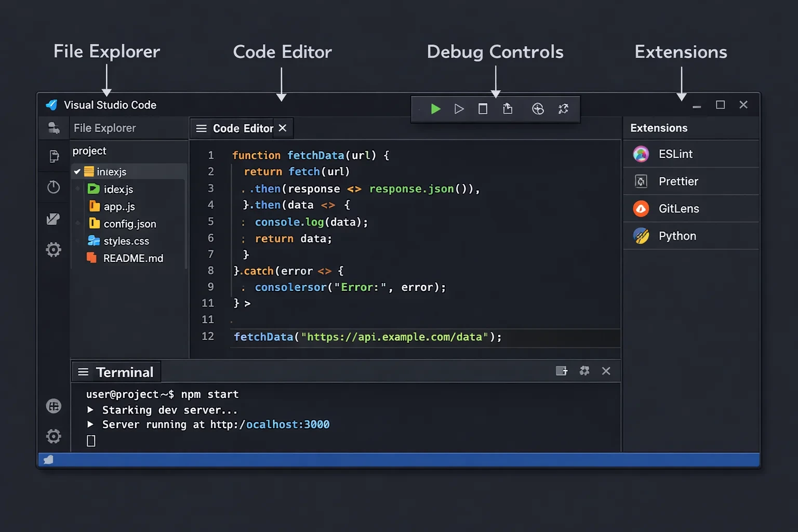798x532 pixels.
Task: Click the outlined Run Without Debugging triangle
Action: point(459,109)
